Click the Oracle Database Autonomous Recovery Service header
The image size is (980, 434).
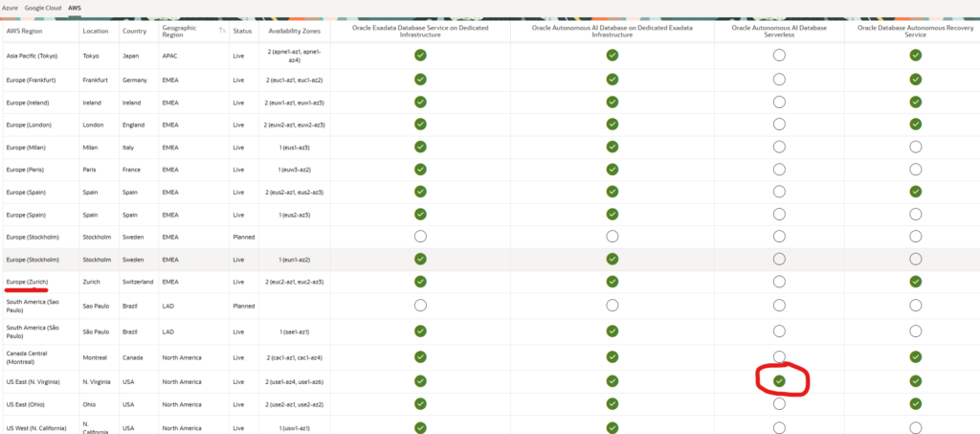915,32
